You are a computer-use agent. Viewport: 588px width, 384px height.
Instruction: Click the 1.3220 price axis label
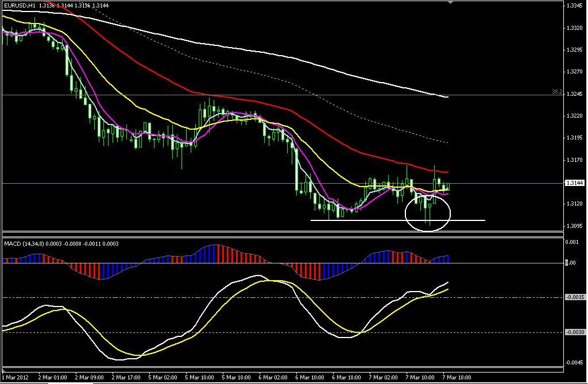point(574,116)
